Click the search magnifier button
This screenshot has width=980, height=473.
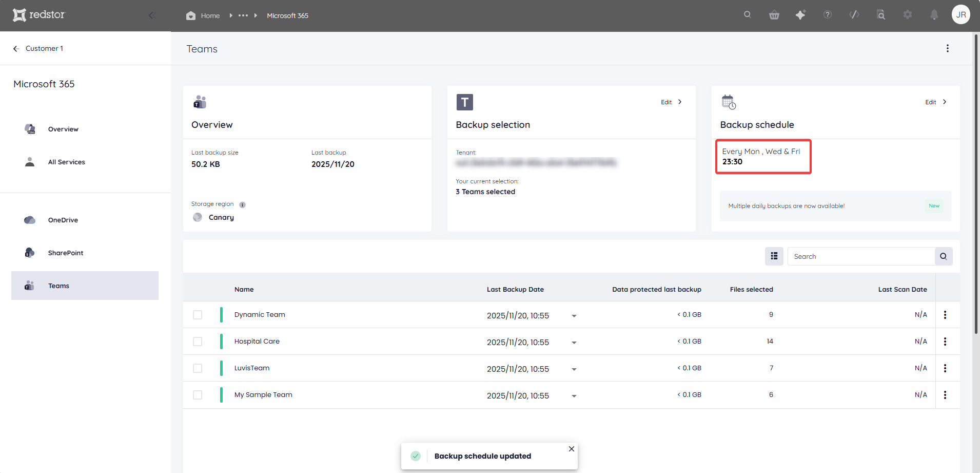pyautogui.click(x=944, y=256)
